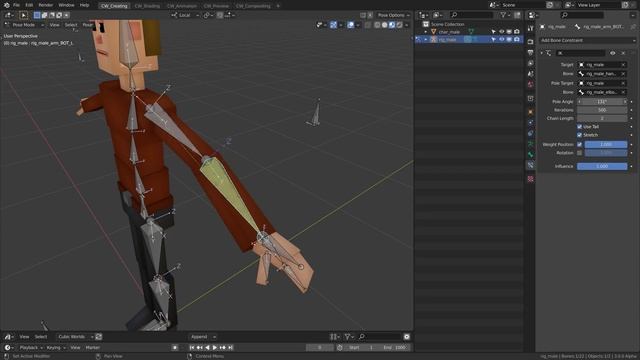Open the Tool properties tab

pos(530,29)
